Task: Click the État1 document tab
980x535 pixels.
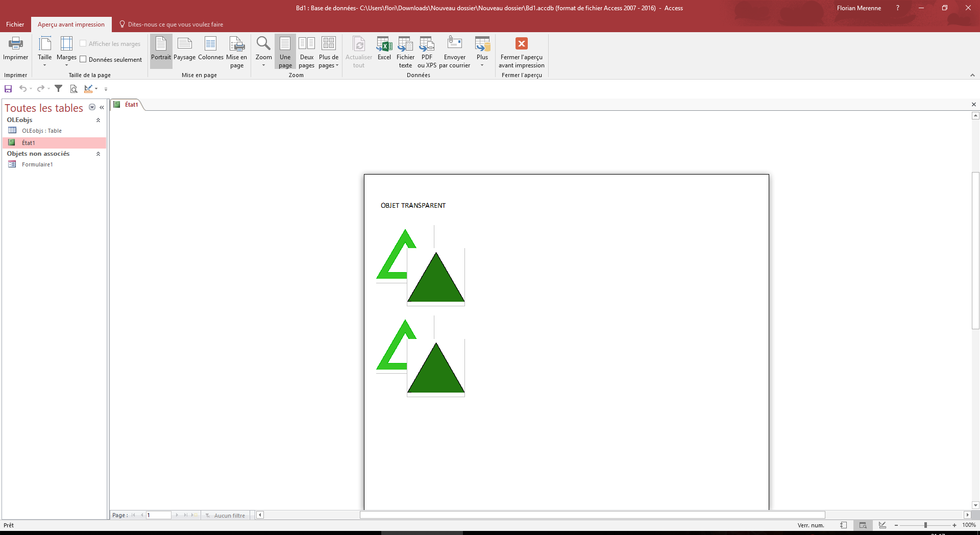Action: tap(127, 105)
